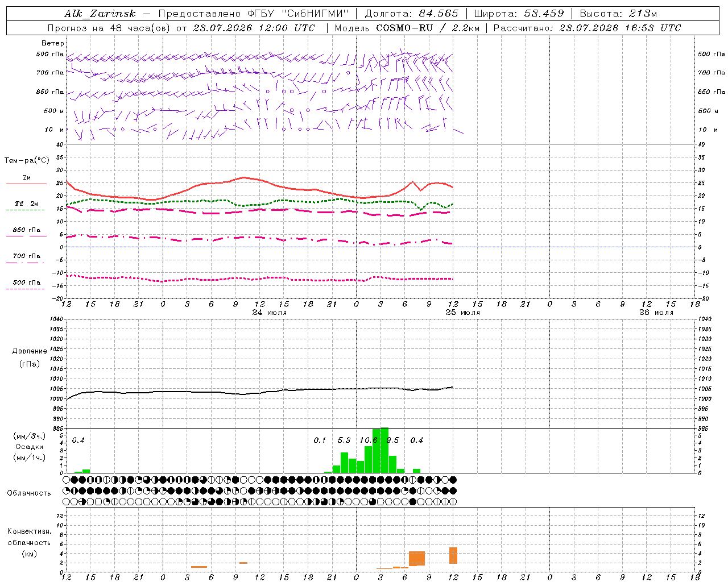Screen dimensions: 728x582
Task: Click the 5.3 precipitation value label
Action: point(344,440)
